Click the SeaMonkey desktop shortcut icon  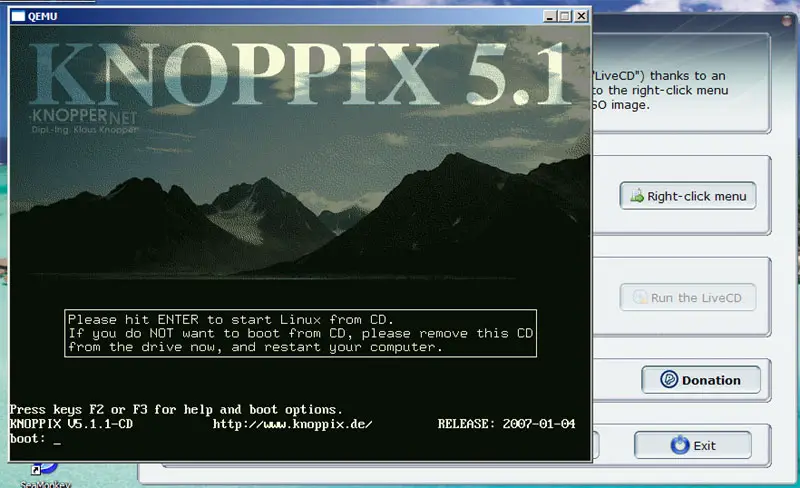pyautogui.click(x=45, y=469)
